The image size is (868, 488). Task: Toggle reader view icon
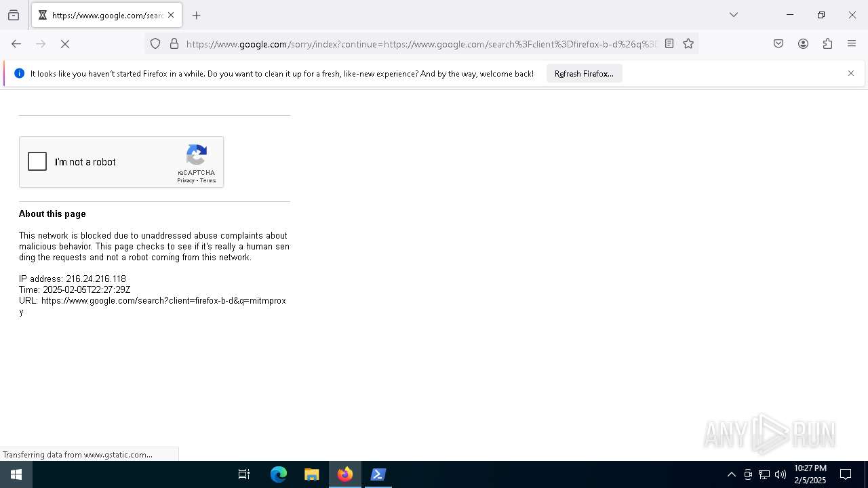[669, 44]
